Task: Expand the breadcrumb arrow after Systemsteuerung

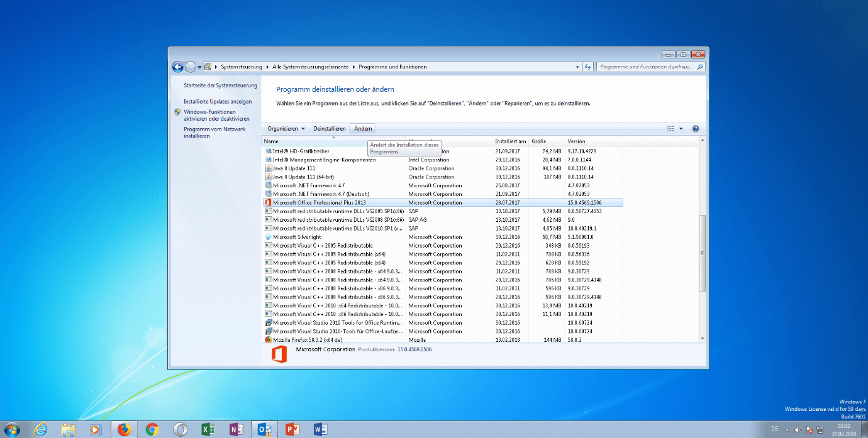Action: point(268,67)
